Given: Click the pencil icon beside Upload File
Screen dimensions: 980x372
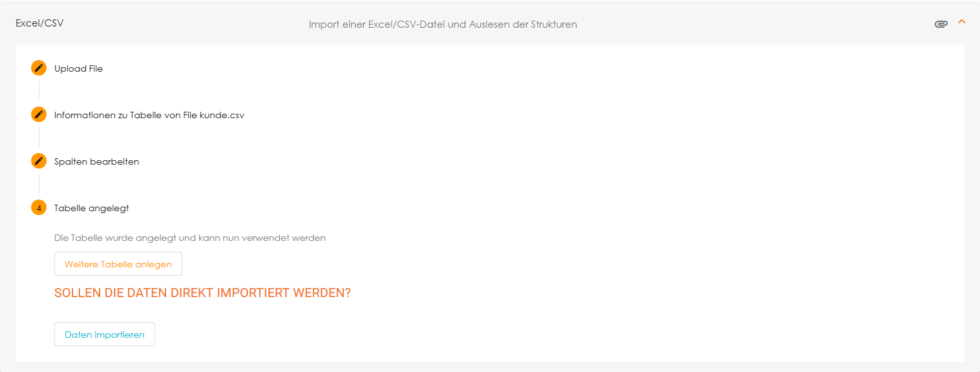Looking at the screenshot, I should click(38, 67).
